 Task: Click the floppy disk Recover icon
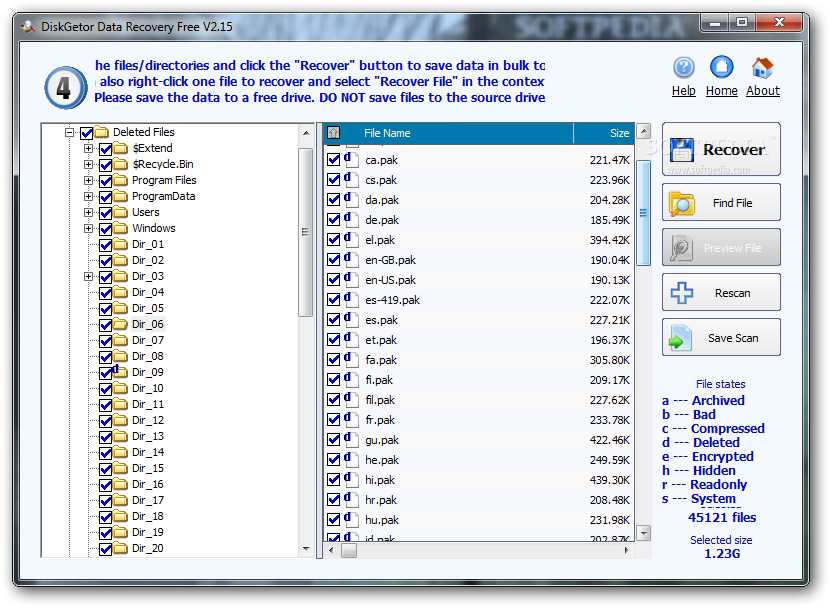click(681, 150)
